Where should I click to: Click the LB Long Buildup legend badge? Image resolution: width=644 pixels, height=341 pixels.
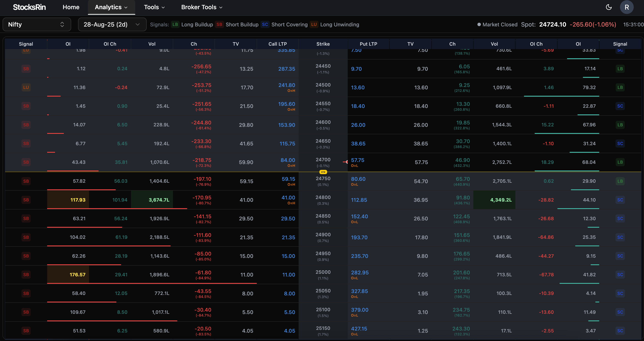[x=175, y=24]
